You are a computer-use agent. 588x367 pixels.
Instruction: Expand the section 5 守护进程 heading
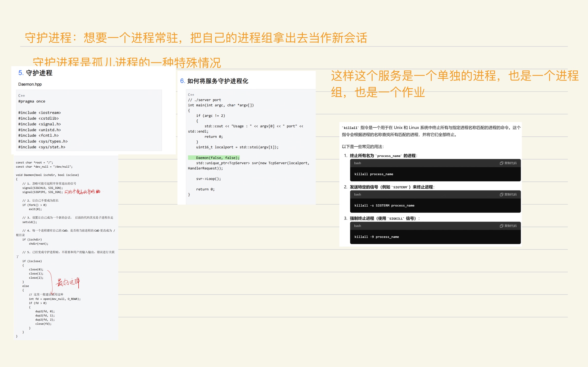35,73
